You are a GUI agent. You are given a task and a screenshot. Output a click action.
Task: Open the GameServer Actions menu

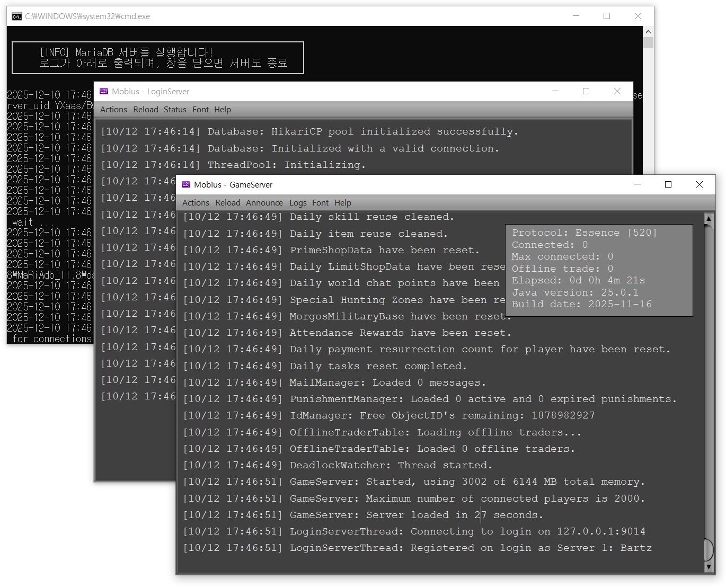click(x=196, y=202)
